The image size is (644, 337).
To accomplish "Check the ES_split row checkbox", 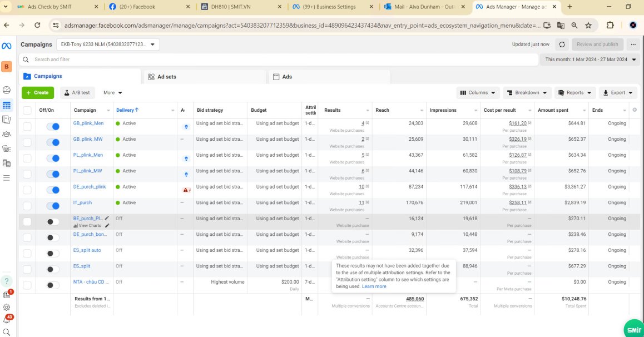I will pos(27,269).
